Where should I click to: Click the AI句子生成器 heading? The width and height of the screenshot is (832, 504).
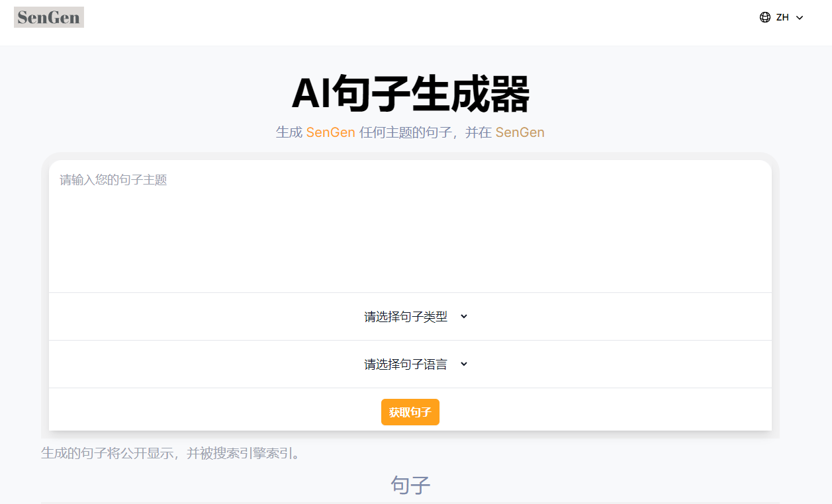point(410,94)
